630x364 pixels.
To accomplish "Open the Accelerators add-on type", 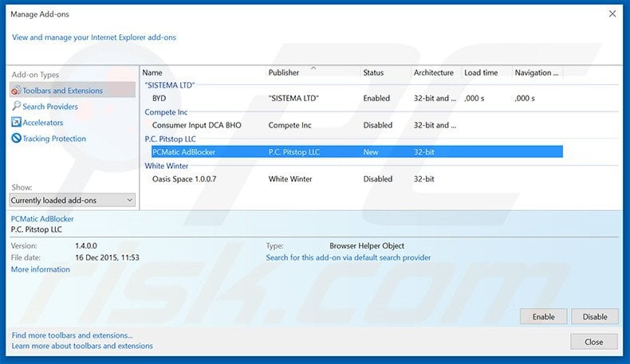I will point(42,123).
